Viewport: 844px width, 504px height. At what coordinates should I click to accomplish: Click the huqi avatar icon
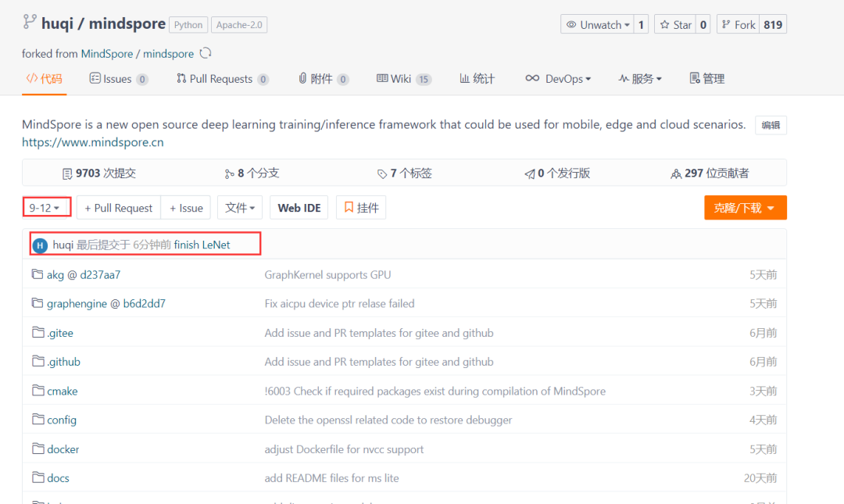[40, 245]
